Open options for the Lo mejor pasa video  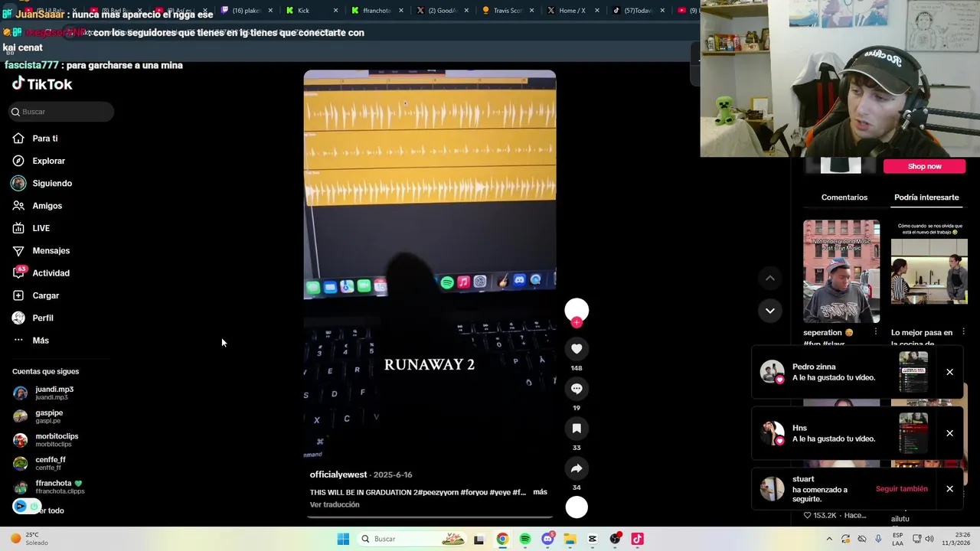pos(963,332)
